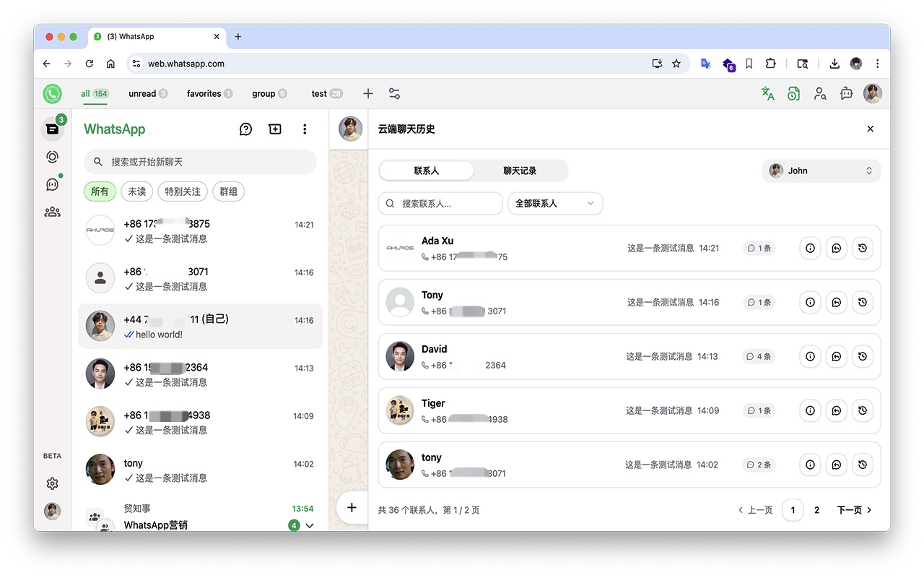Click the 下一页 next page button

(x=855, y=510)
